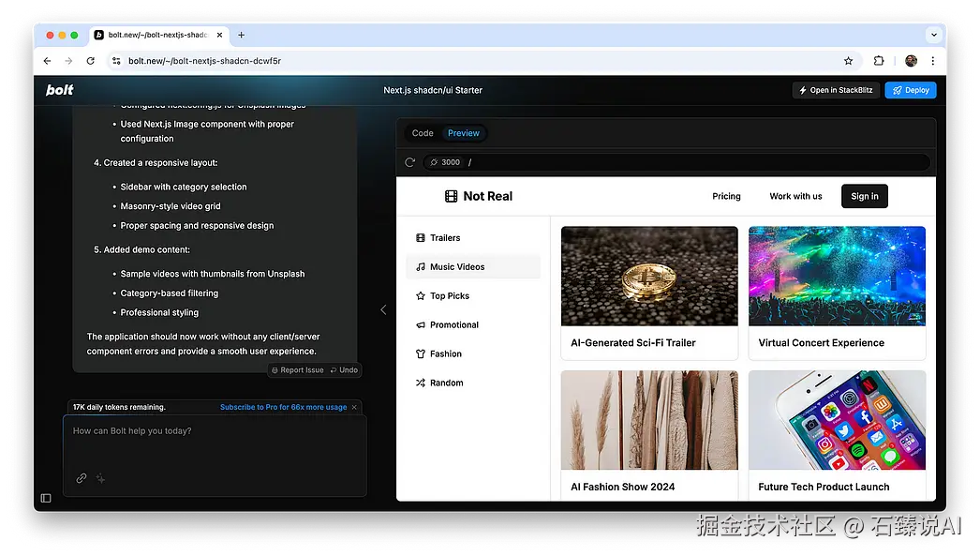Reload the browser page
Image resolution: width=980 pixels, height=556 pixels.
(x=91, y=61)
